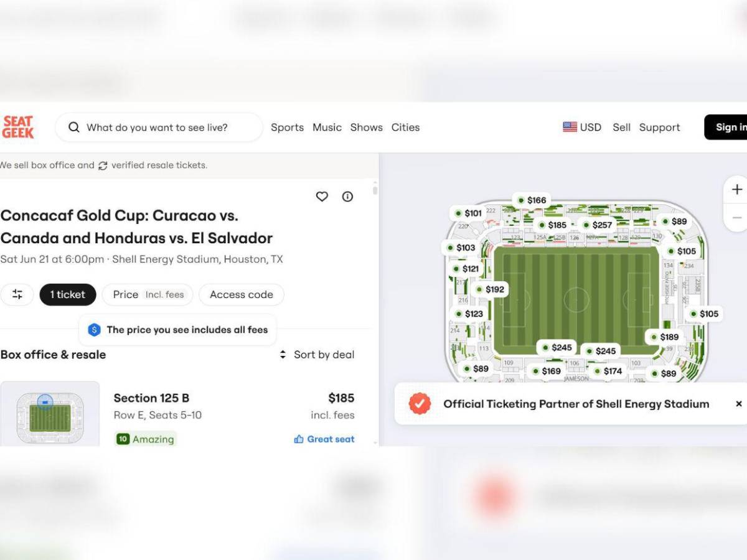The width and height of the screenshot is (747, 560).
Task: Zoom in on the stadium map
Action: (736, 189)
